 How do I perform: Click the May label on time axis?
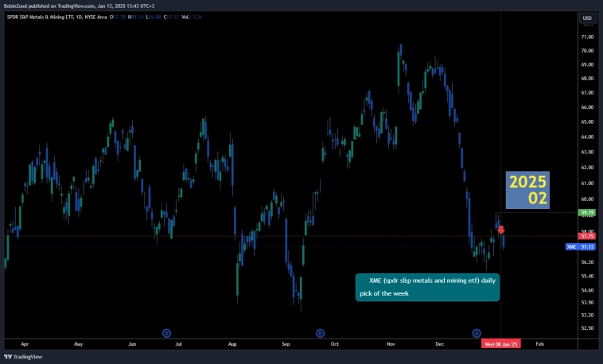[x=79, y=344]
